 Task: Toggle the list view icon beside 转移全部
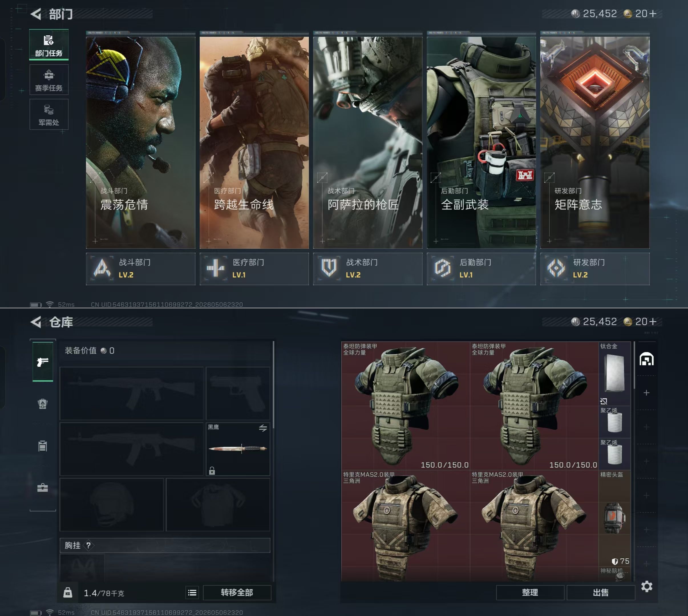(192, 593)
